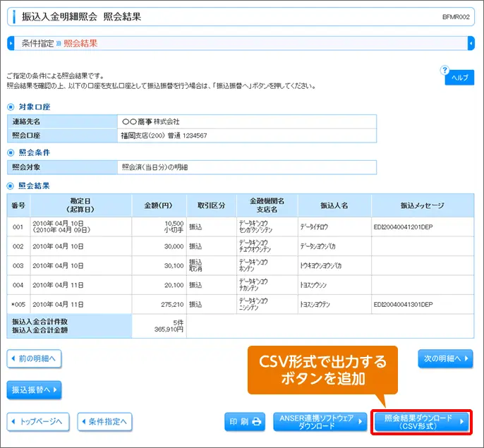Image resolution: width=484 pixels, height=448 pixels.
Task: Click 照会条件 section heading
Action: point(35,152)
